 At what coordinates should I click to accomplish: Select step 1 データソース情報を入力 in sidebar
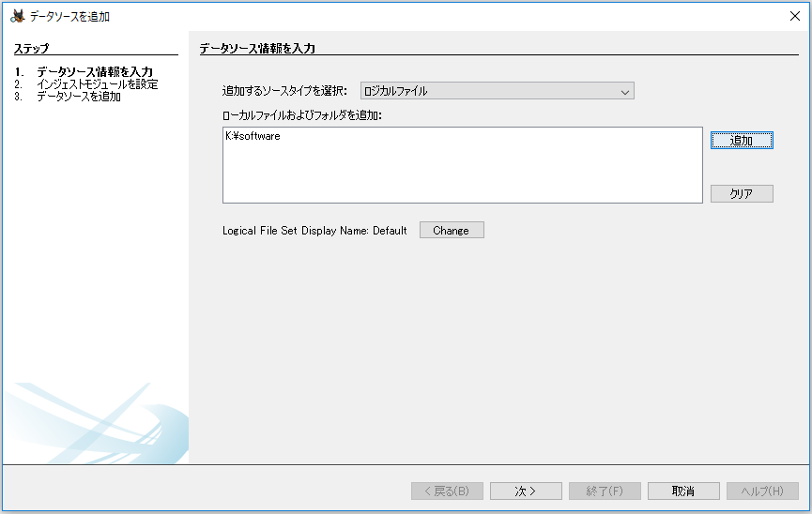[x=95, y=71]
